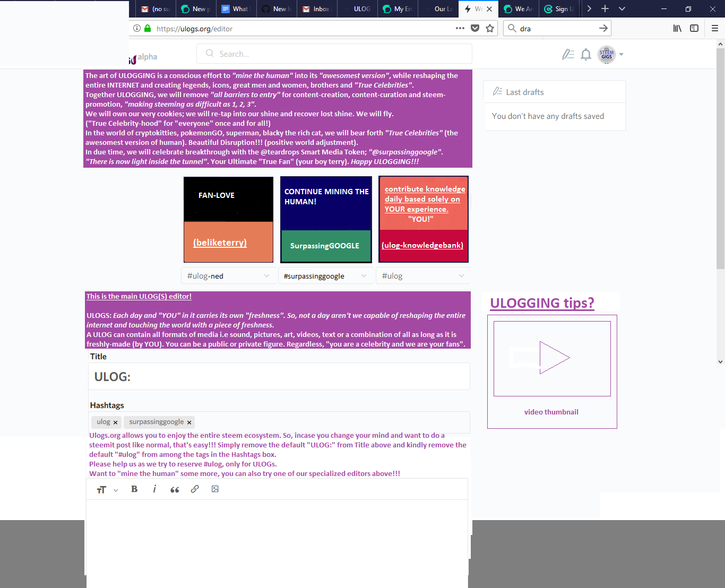Open the (beliketerry) link
Viewport: 725px width, 588px height.
(220, 243)
